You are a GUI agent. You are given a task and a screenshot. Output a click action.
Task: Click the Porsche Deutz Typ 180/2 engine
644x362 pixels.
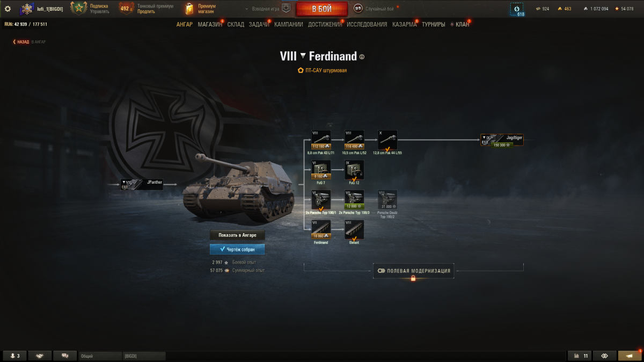387,200
